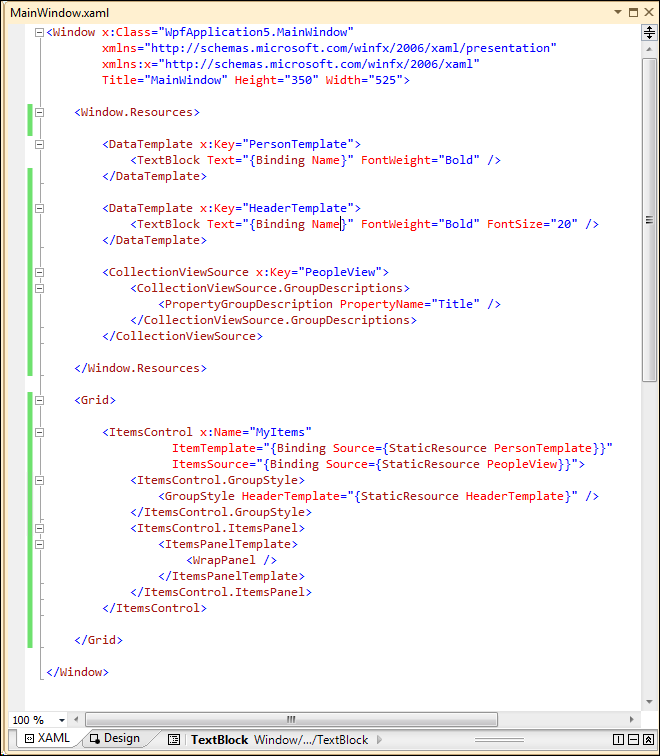The height and width of the screenshot is (756, 660).
Task: Click the breadcrumb arrow after TextBlock path
Action: tap(379, 740)
